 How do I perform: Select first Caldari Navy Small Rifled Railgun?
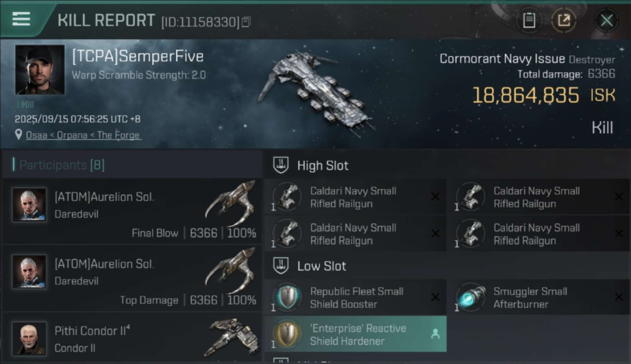355,197
